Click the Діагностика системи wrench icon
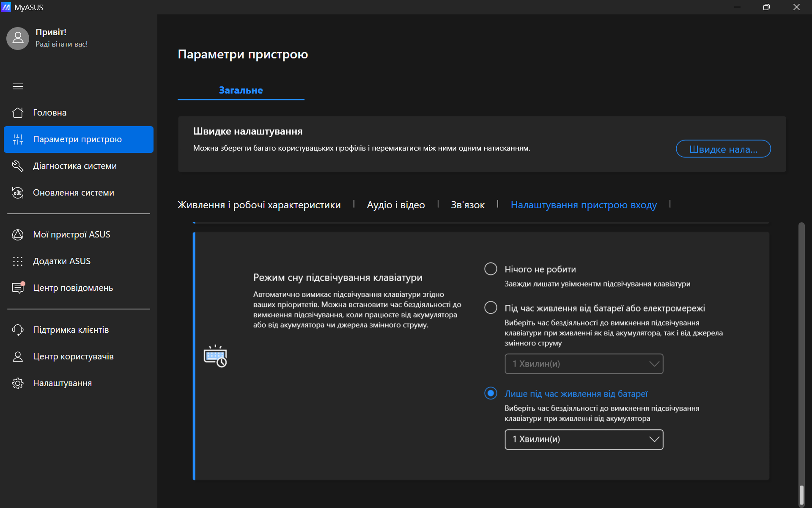 click(18, 166)
